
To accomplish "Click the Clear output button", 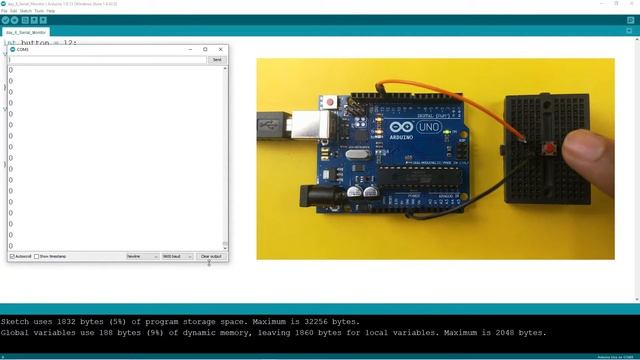I will 211,256.
